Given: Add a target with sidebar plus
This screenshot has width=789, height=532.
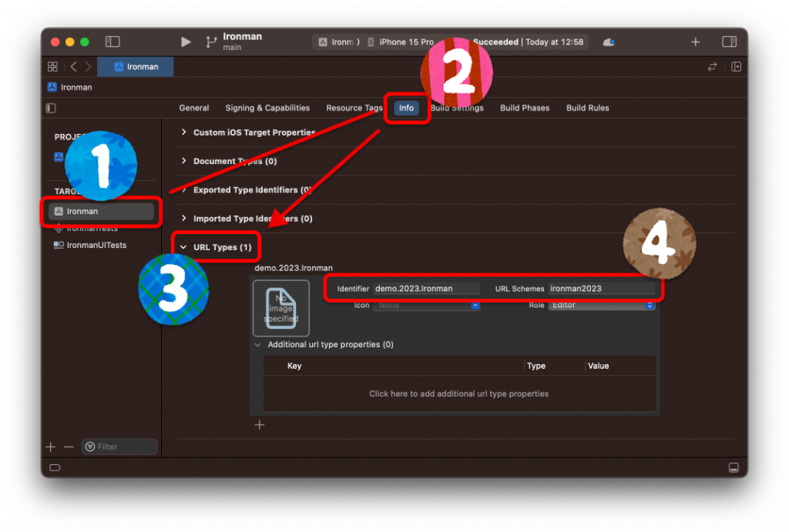Looking at the screenshot, I should [x=50, y=447].
